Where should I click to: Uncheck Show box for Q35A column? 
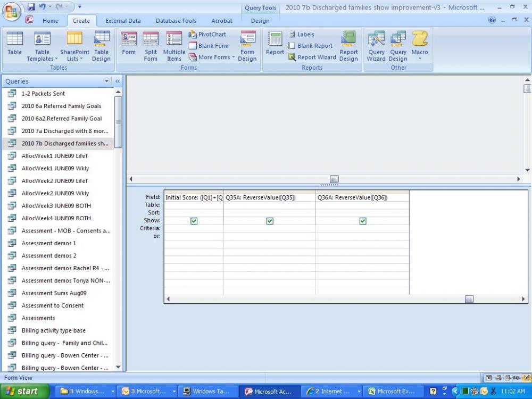[x=270, y=221]
